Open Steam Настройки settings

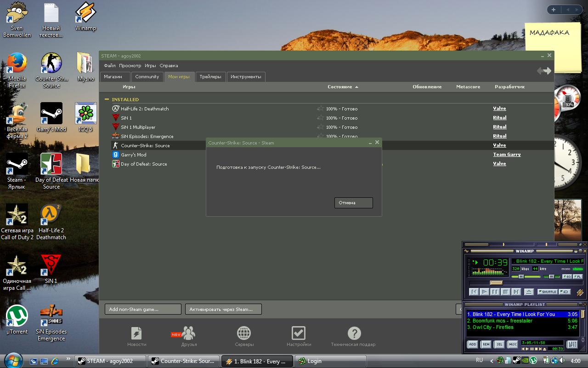(x=299, y=336)
